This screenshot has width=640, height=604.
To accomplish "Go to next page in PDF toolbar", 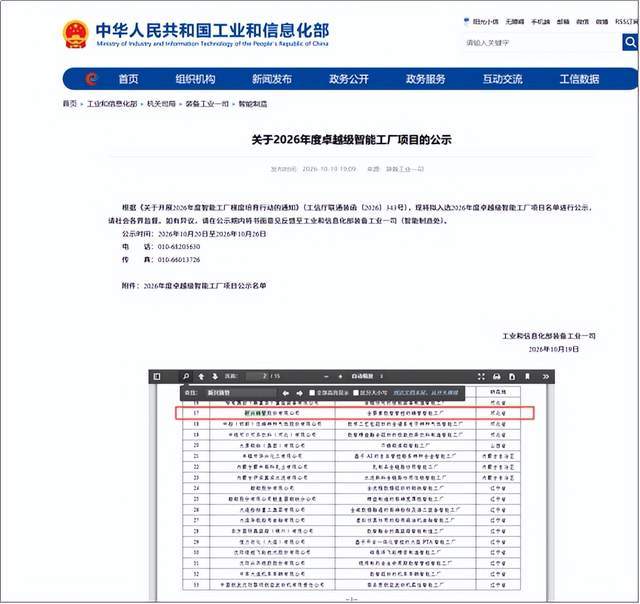I will [215, 376].
